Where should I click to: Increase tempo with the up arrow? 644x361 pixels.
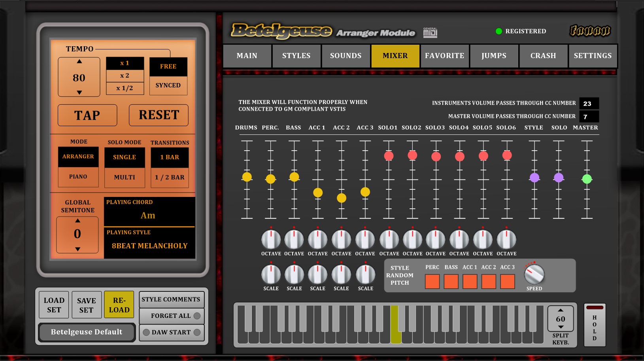coord(79,62)
